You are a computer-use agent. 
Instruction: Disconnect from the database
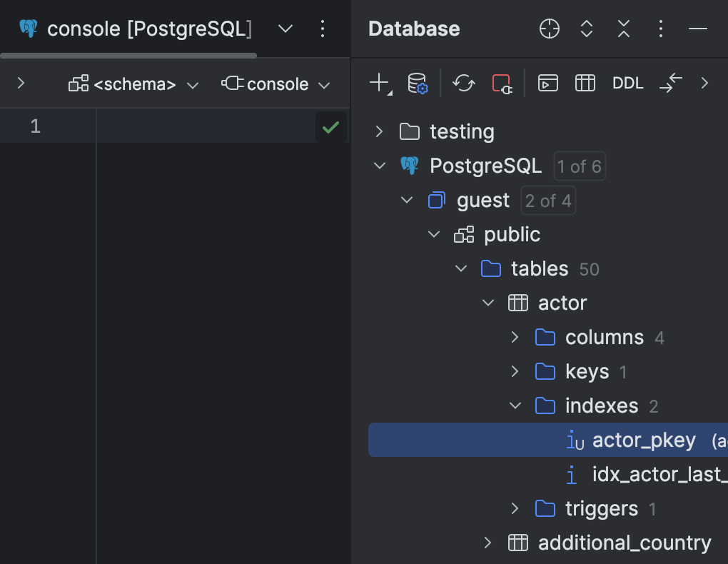(x=502, y=83)
